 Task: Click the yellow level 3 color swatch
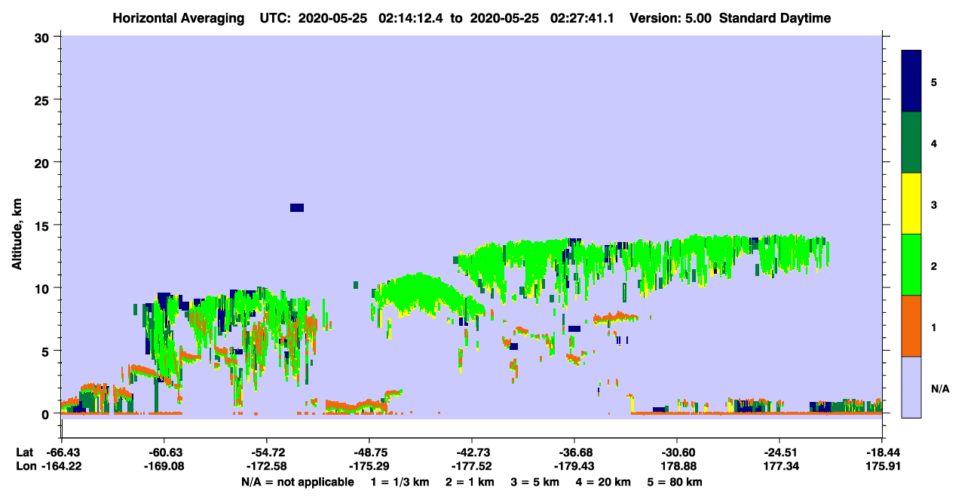[x=911, y=204]
